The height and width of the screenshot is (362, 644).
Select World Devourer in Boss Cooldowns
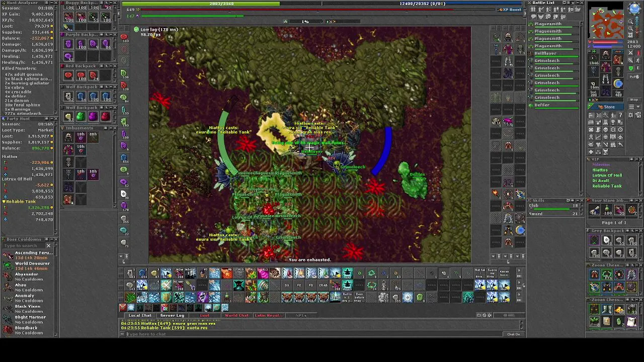(29, 265)
